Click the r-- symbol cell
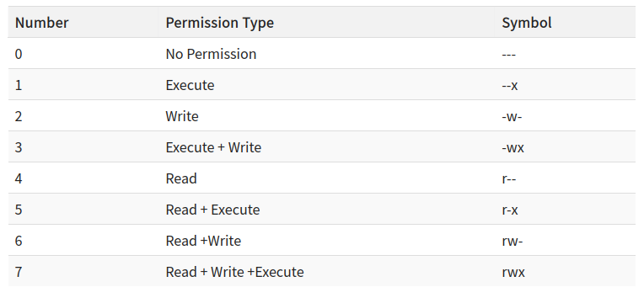Viewport: 644px width, 303px height. point(509,178)
